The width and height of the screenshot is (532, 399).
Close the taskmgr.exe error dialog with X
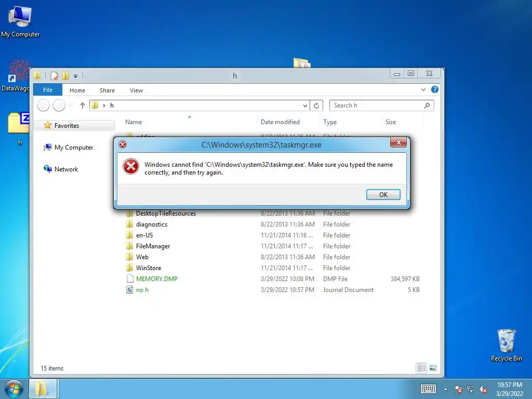tap(398, 142)
